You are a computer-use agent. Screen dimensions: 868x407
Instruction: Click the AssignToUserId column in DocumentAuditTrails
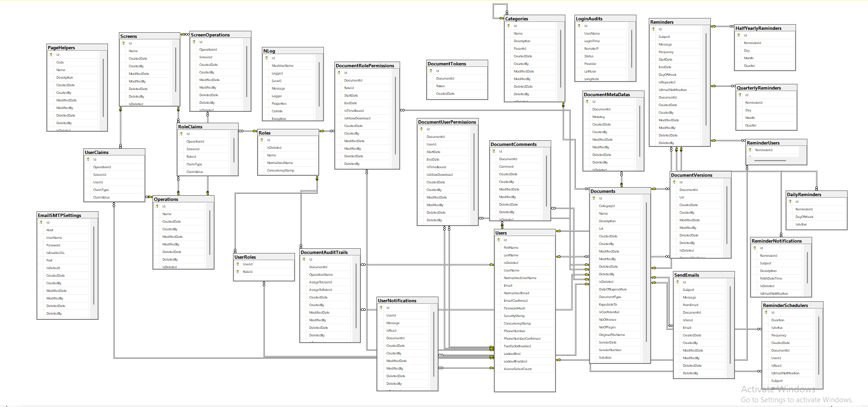321,282
